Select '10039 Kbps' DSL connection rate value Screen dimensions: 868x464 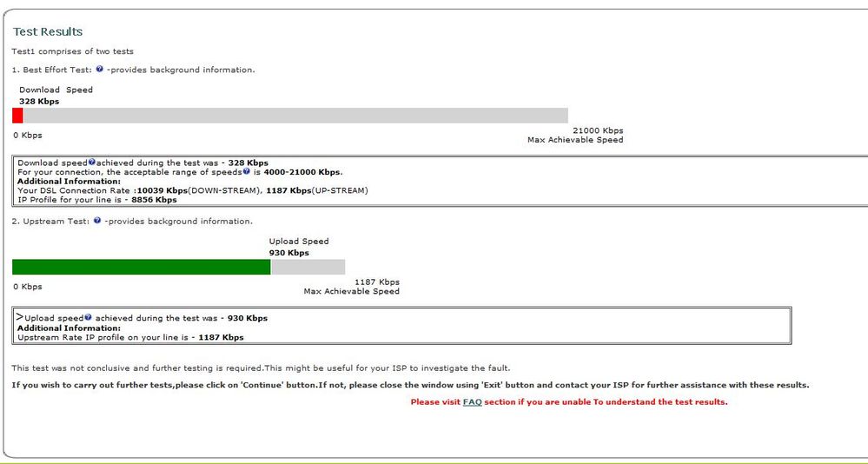162,190
